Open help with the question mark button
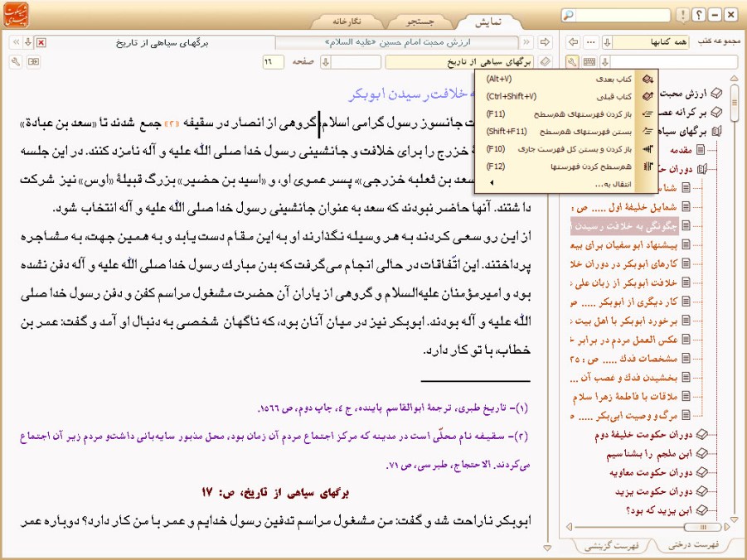This screenshot has width=747, height=560. click(698, 15)
